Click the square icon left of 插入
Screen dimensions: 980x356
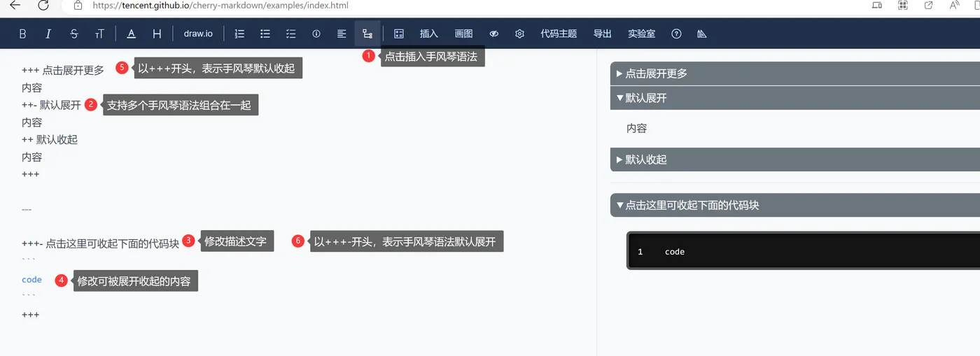399,34
